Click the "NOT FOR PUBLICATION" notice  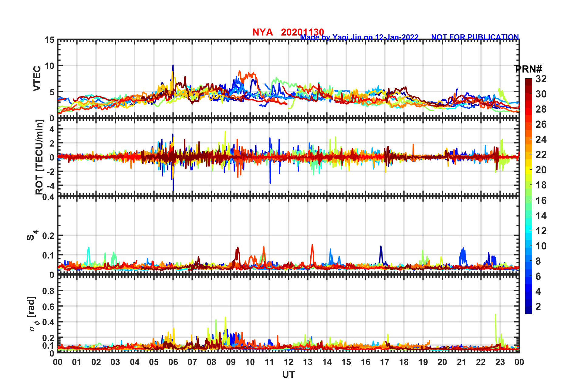tap(475, 37)
